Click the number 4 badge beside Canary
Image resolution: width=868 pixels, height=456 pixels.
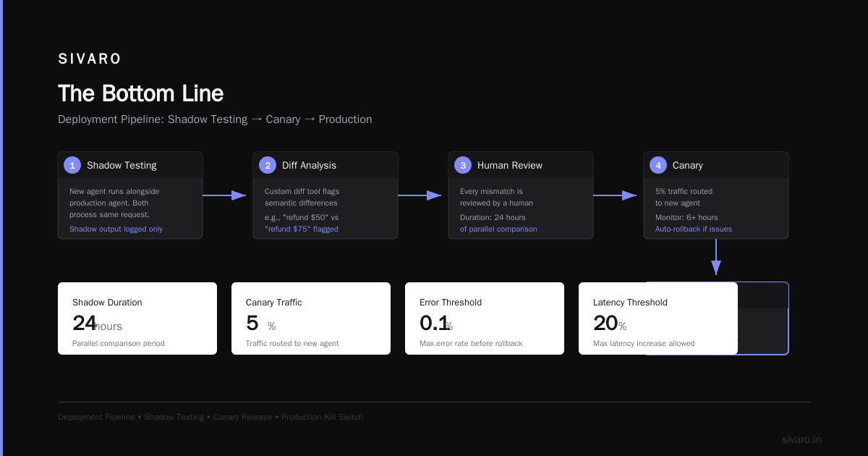[x=658, y=165]
